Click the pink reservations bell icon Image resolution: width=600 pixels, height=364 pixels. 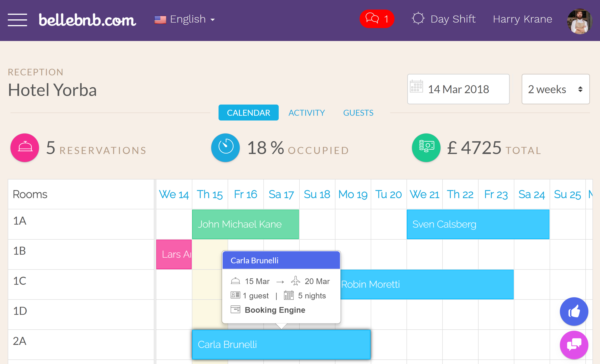click(x=25, y=148)
